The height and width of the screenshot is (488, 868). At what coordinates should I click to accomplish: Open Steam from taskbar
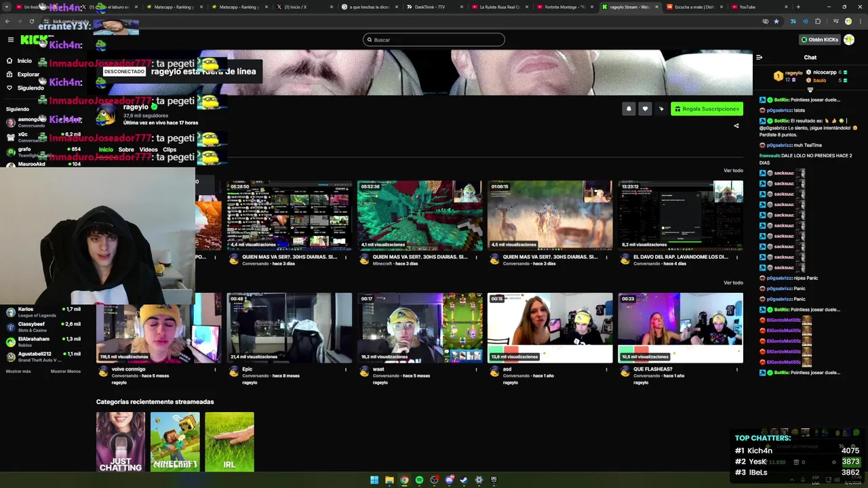point(464,480)
